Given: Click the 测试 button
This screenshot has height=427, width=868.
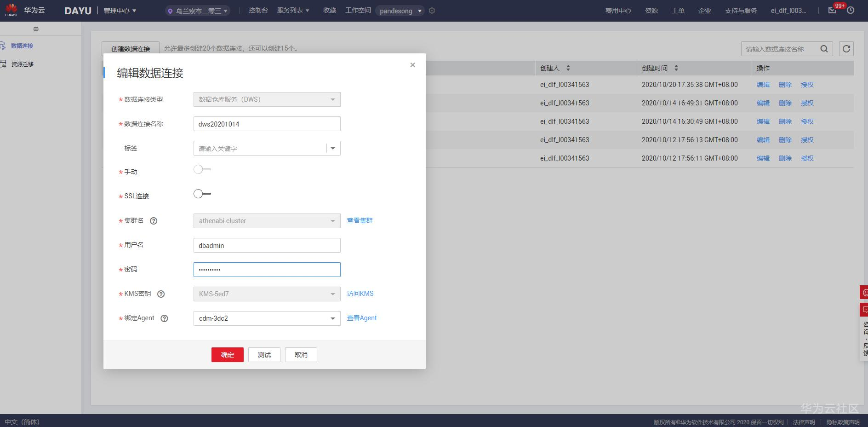Looking at the screenshot, I should 264,355.
